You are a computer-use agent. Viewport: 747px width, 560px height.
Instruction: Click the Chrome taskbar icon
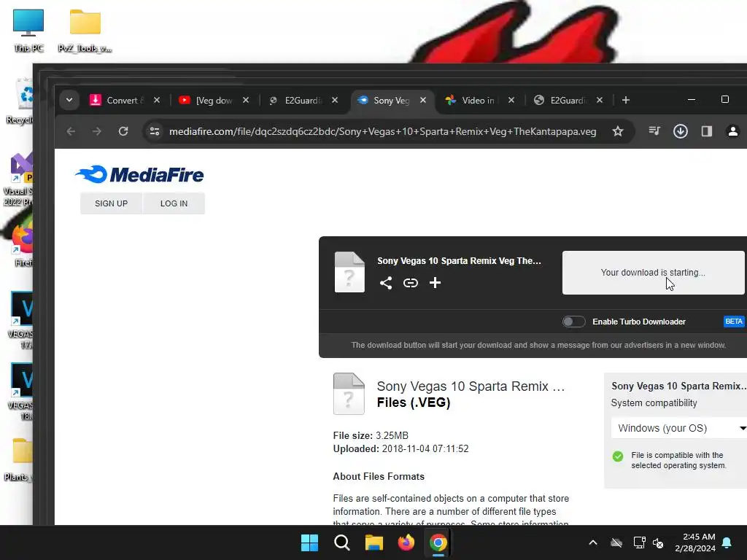(438, 542)
